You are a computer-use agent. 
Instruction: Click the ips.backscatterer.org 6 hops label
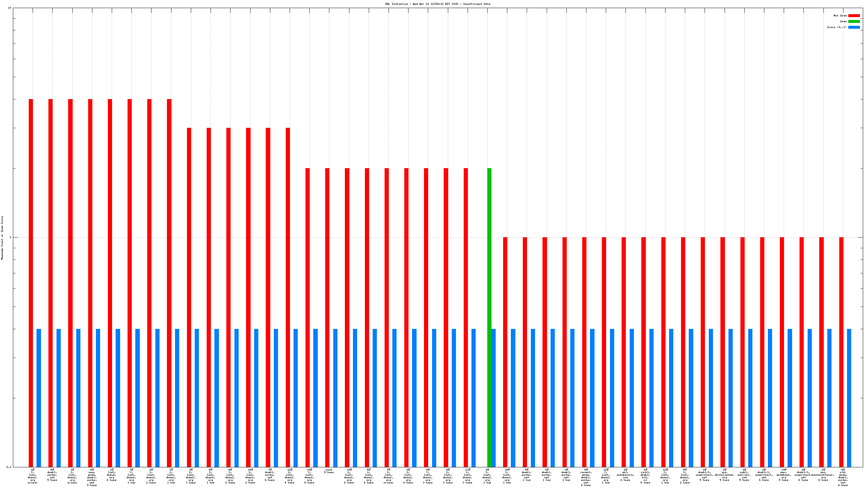click(x=823, y=475)
